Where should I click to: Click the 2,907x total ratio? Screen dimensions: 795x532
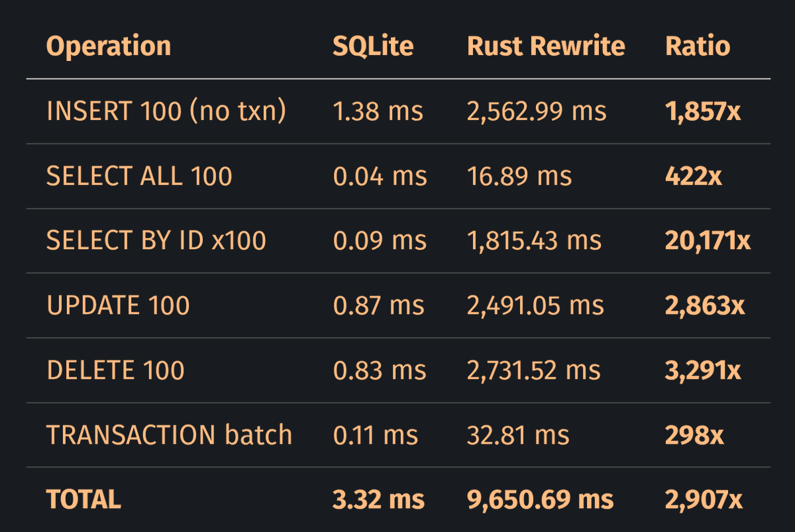click(704, 500)
